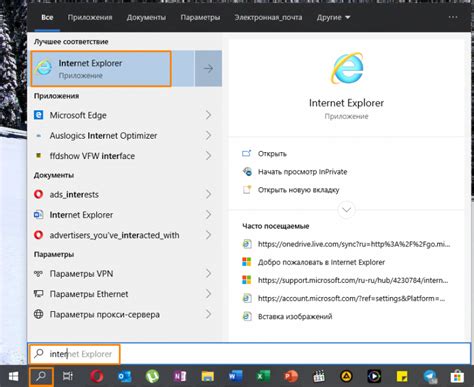Open the three-dots options menu
474x387 pixels.
coord(453,17)
